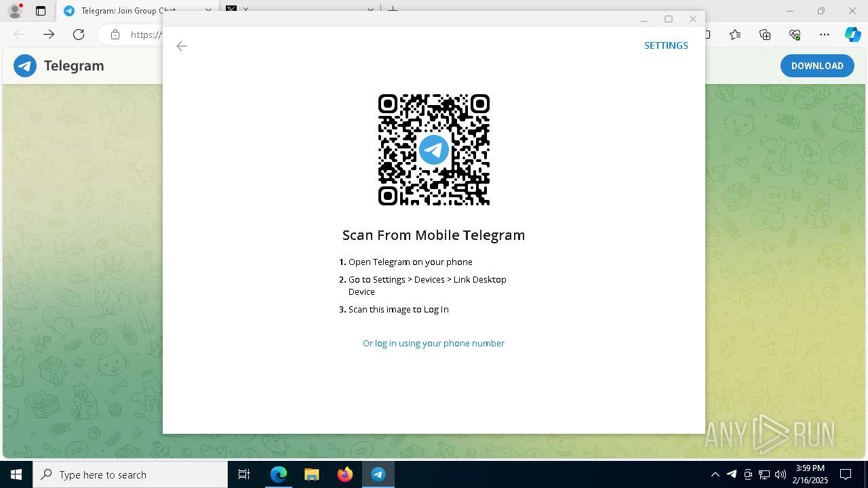Open Browser essentials heart icon
Viewport: 868px width, 488px height.
[x=795, y=35]
